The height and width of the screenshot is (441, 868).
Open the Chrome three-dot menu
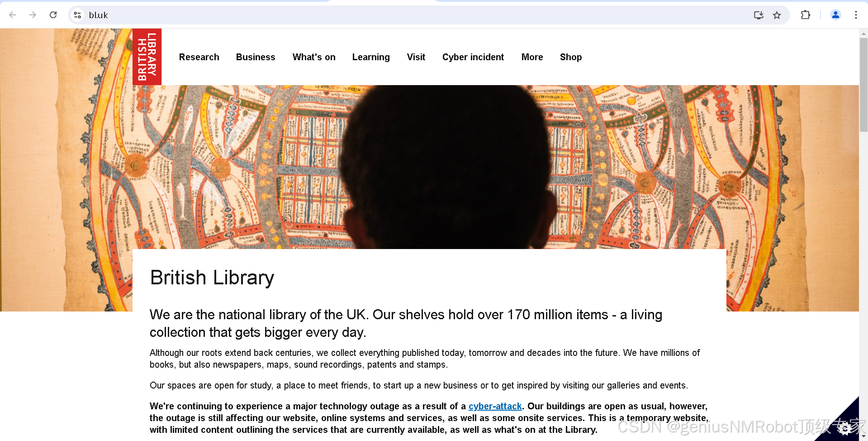(856, 15)
